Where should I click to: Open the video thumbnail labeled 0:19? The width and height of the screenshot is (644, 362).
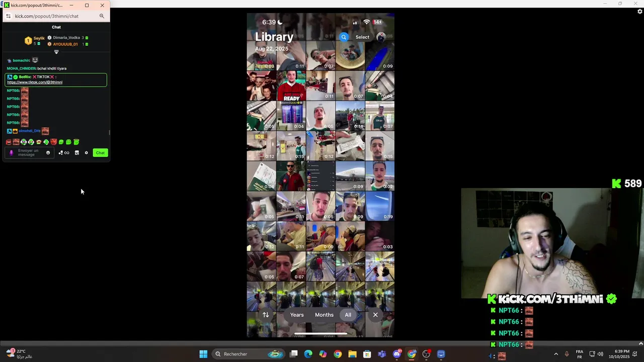pos(380,206)
